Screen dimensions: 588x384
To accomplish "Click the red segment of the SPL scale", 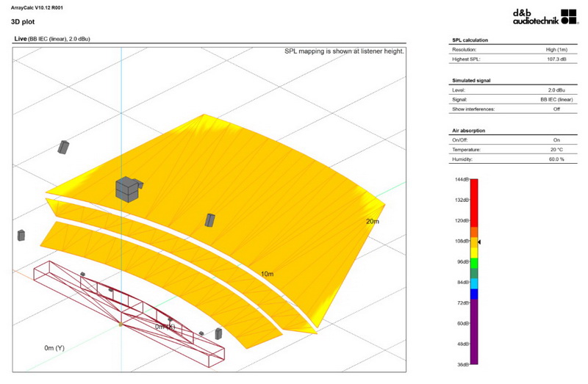I will [474, 202].
